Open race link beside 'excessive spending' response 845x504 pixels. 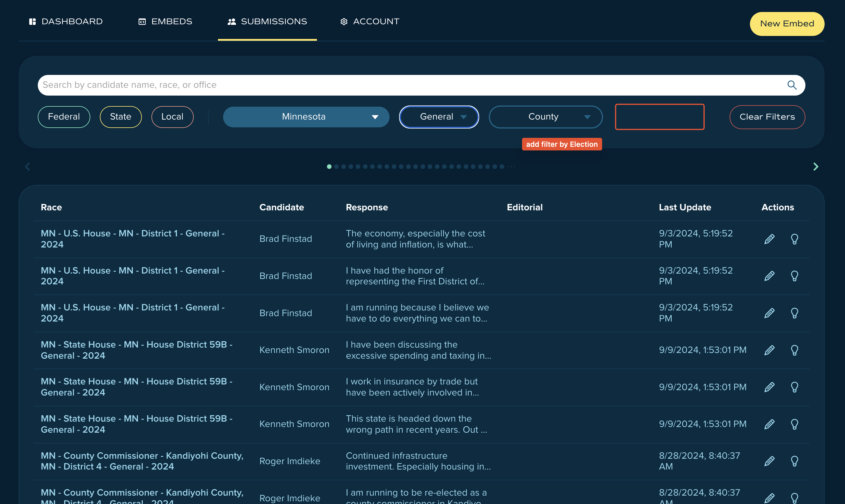click(137, 350)
